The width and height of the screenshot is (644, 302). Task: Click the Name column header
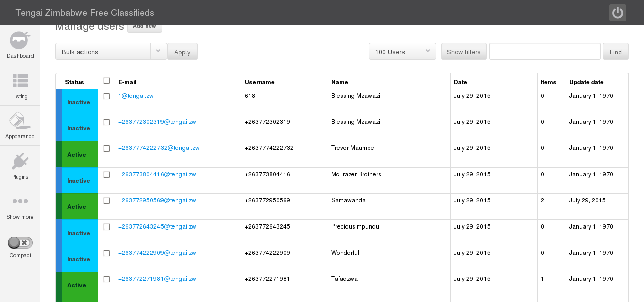340,82
